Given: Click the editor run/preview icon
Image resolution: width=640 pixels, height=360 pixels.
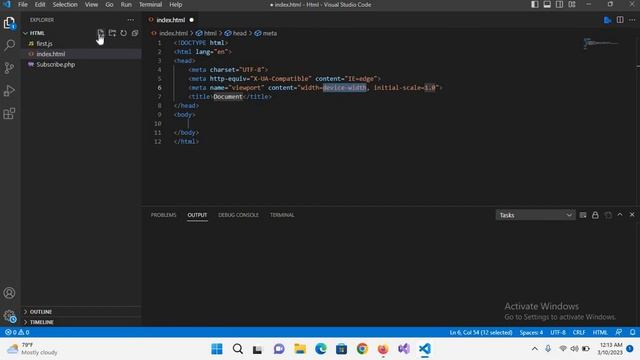Looking at the screenshot, I should pyautogui.click(x=607, y=20).
